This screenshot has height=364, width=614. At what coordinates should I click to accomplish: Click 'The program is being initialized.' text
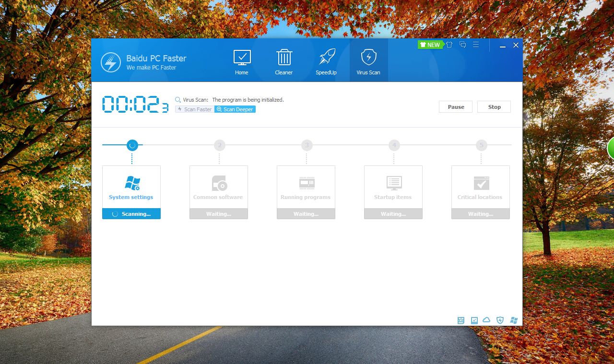tap(248, 100)
